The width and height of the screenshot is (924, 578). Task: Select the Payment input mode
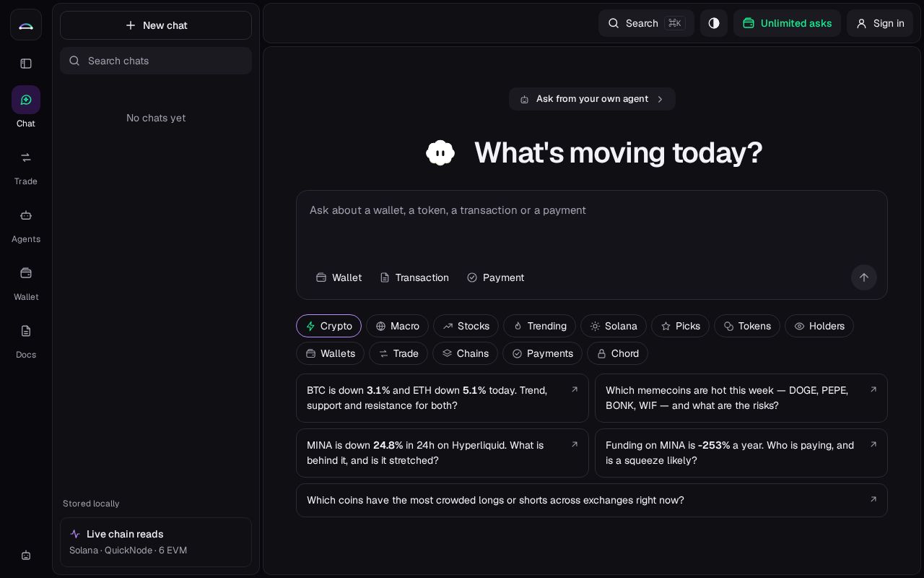[496, 277]
